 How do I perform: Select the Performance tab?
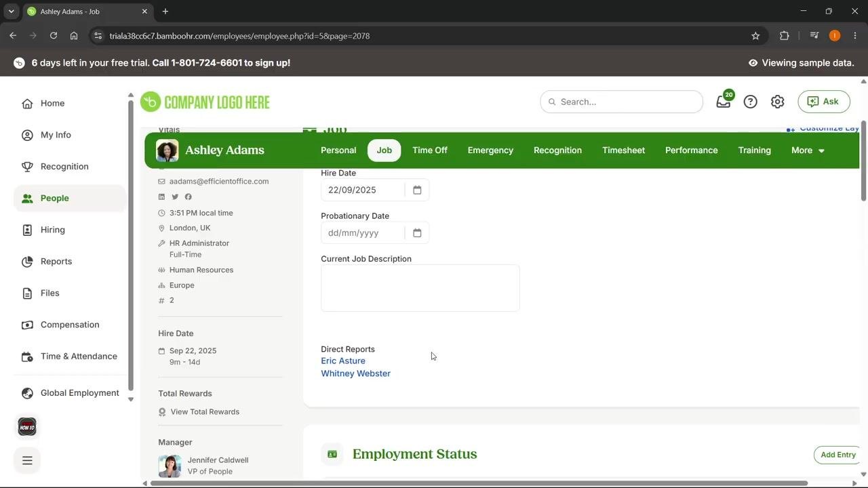pyautogui.click(x=691, y=150)
